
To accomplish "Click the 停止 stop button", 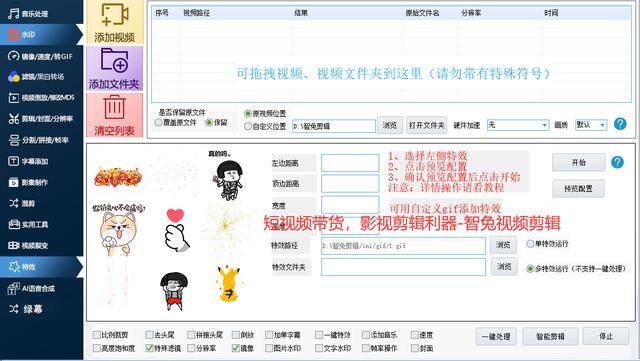I will 606,336.
